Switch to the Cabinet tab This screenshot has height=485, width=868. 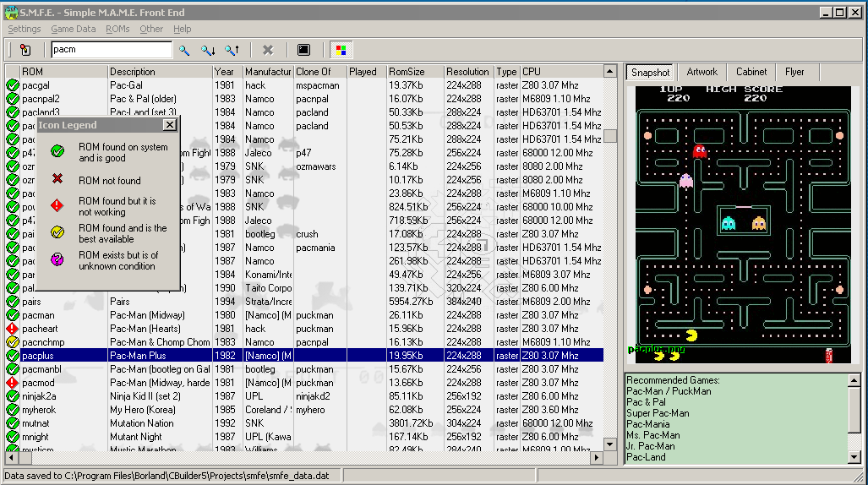[x=751, y=72]
